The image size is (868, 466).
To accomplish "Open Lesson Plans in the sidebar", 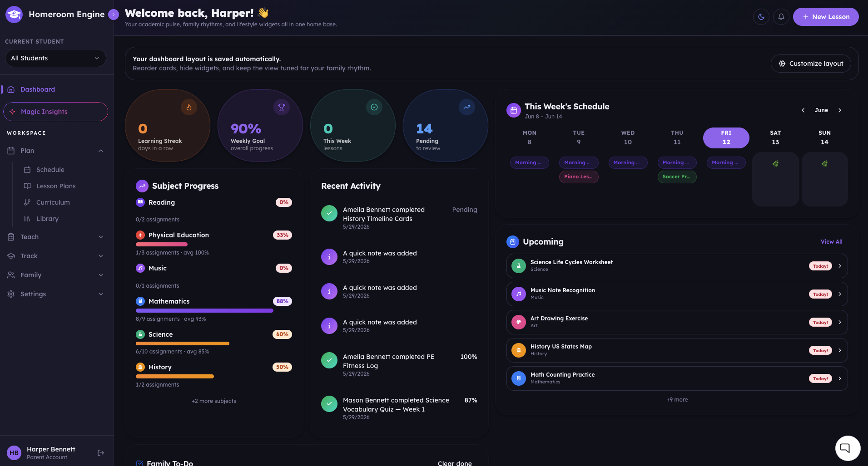I will click(x=56, y=186).
